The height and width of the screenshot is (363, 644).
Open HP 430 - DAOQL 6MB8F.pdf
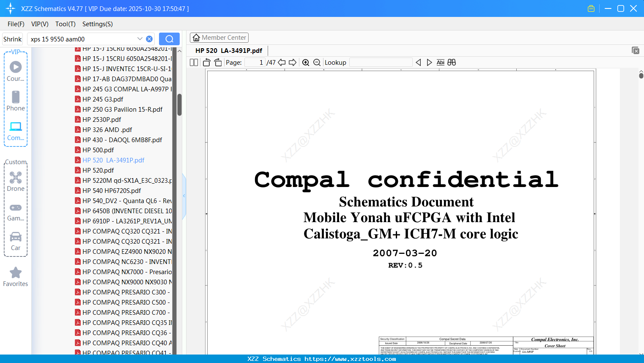(118, 140)
